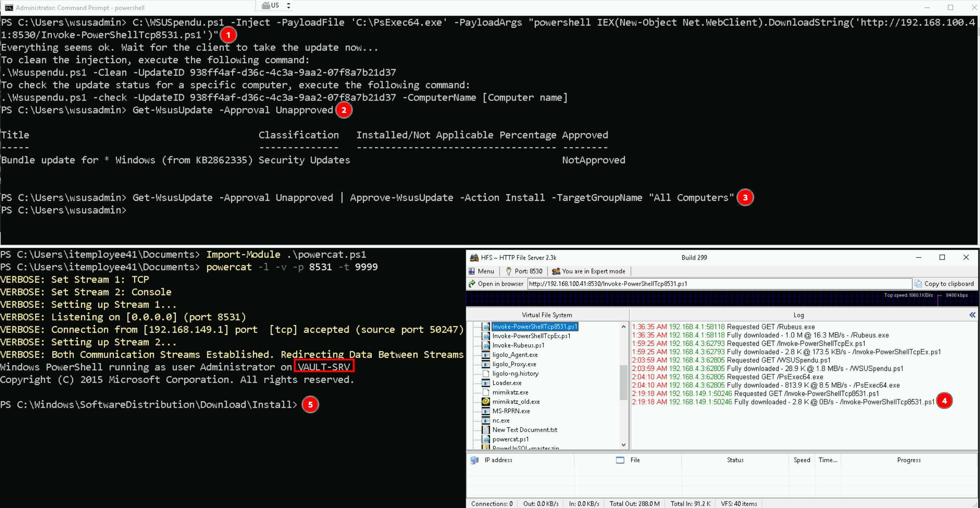Click the Port: 8530 toolbar item
The image size is (980, 508).
point(524,271)
